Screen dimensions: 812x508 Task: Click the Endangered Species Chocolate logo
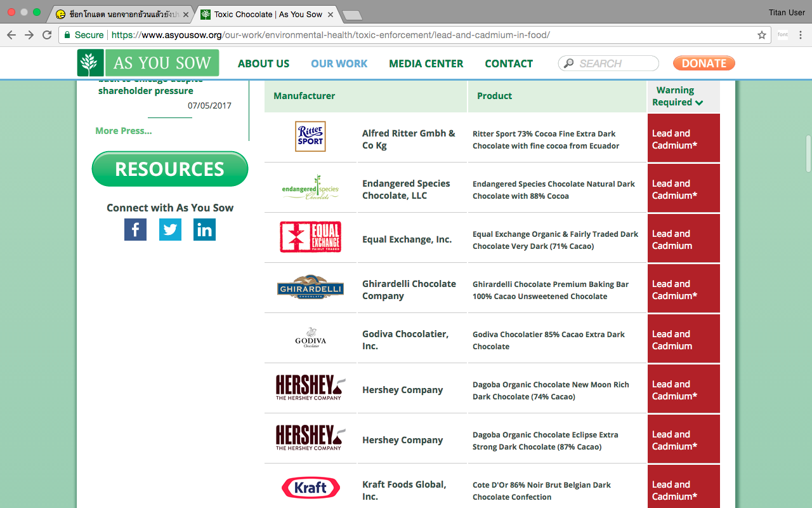click(311, 188)
